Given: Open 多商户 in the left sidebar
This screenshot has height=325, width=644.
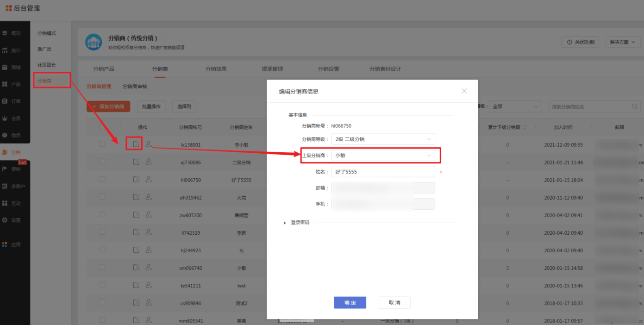Looking at the screenshot, I should click(x=13, y=186).
